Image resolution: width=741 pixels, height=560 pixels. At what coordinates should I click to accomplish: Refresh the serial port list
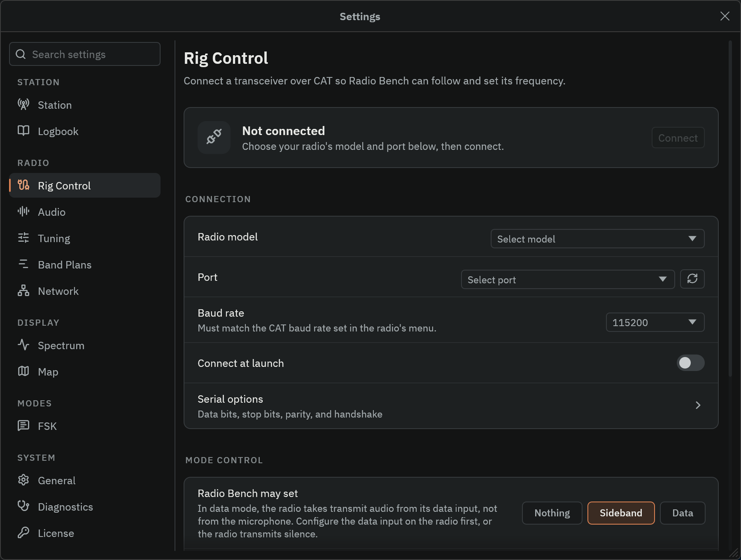click(692, 279)
